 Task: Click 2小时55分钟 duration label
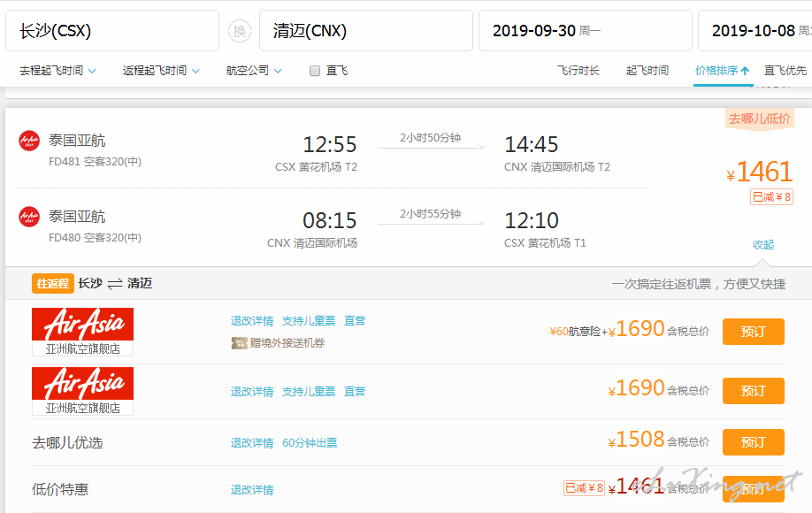[x=431, y=214]
